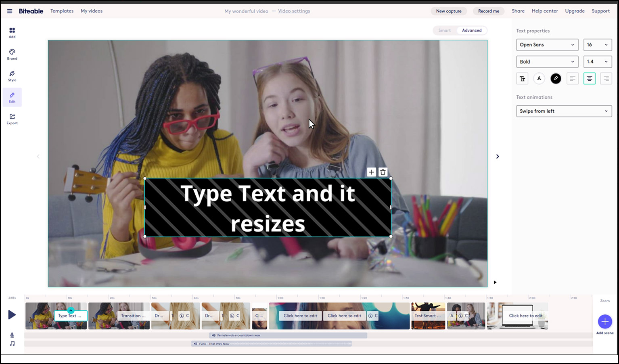Screen dimensions: 619x364
Task: Open the Open Sans font dropdown
Action: tap(547, 45)
